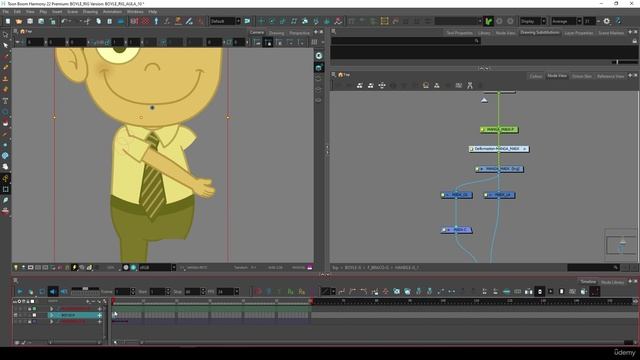The height and width of the screenshot is (360, 640).
Task: Open the gear settings icon in top toolbar
Action: coord(607,21)
